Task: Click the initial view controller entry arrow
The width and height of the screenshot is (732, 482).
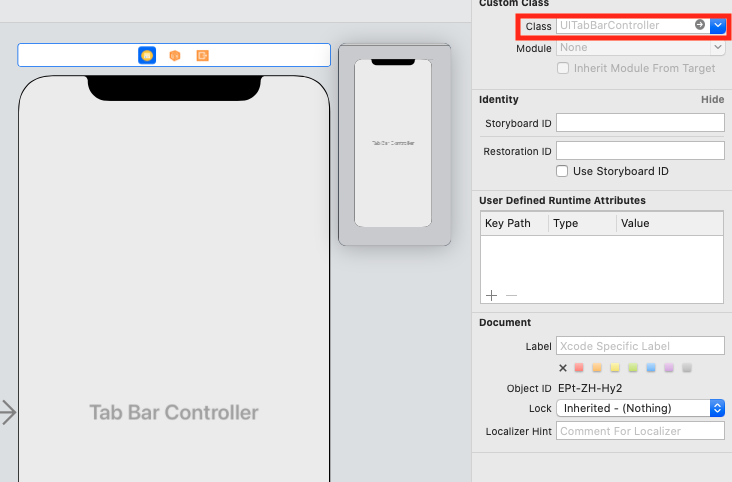Action: (8, 412)
